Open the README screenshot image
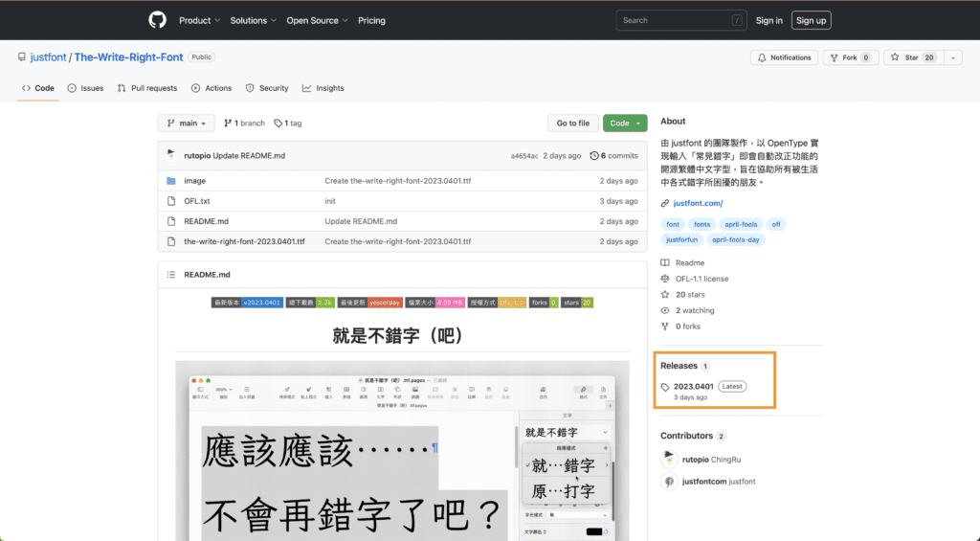The height and width of the screenshot is (541, 980). [403, 450]
